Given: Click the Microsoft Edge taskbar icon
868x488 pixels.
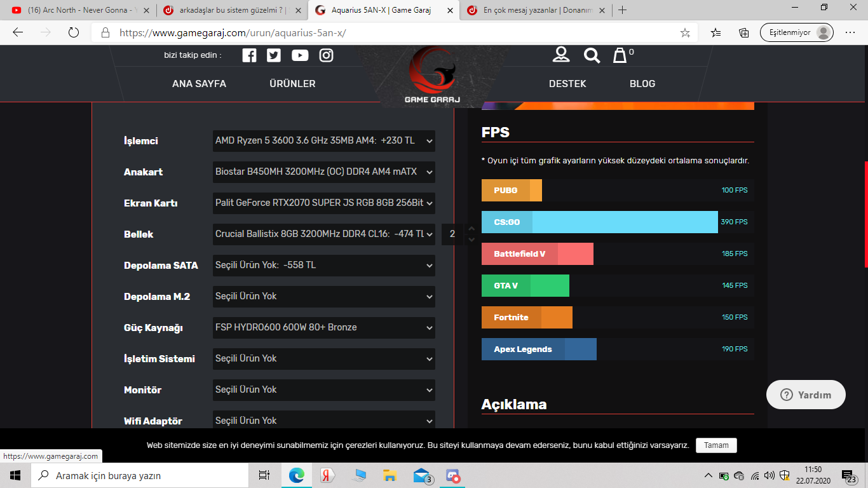Looking at the screenshot, I should coord(296,475).
